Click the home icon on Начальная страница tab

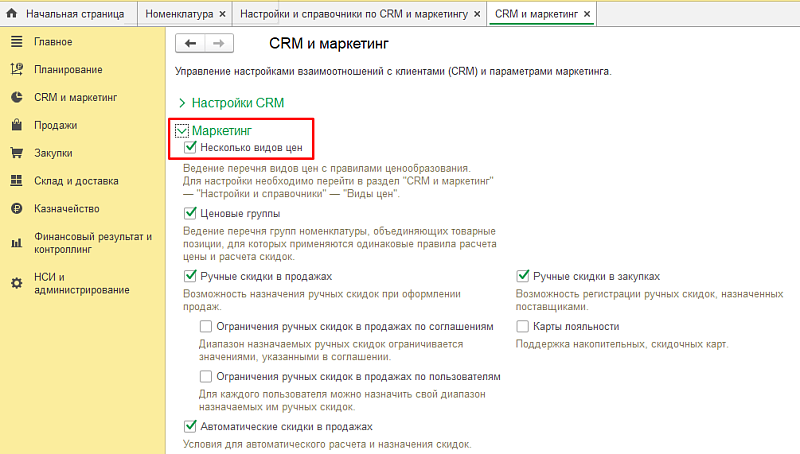tap(13, 14)
